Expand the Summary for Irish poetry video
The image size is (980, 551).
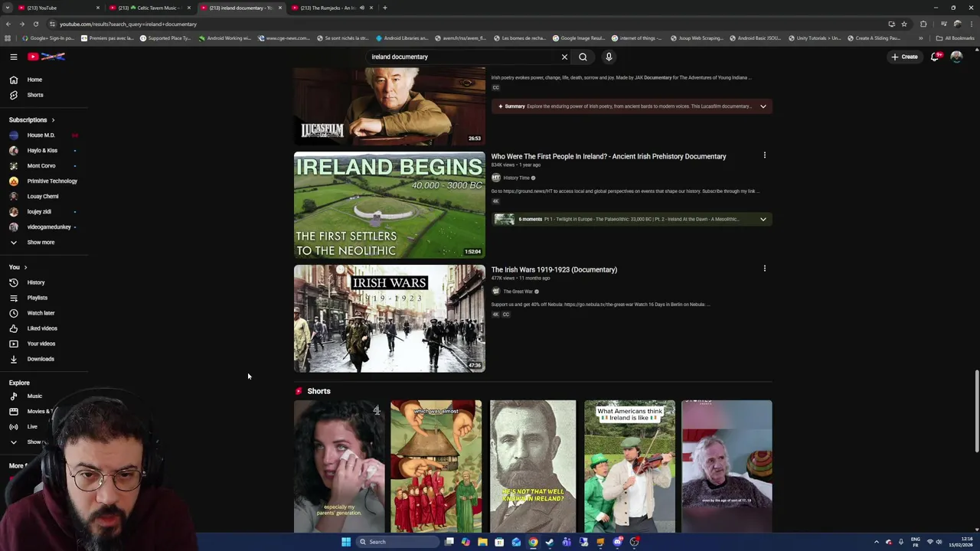coord(763,106)
